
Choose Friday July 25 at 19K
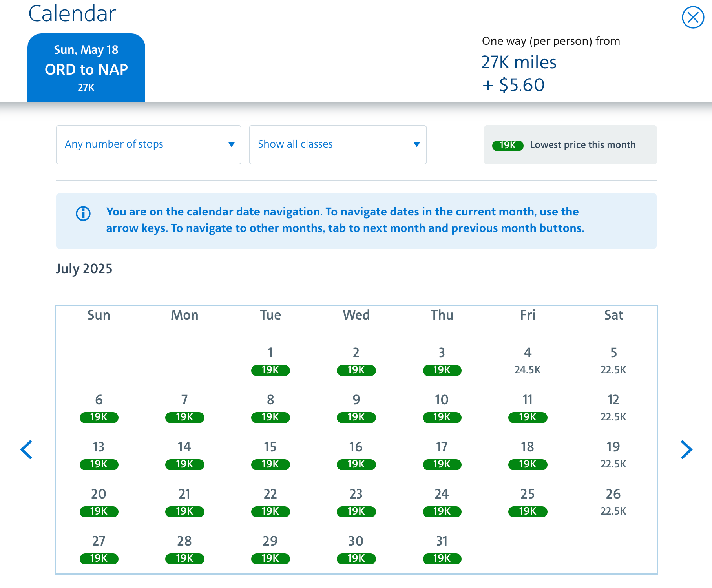pos(528,502)
